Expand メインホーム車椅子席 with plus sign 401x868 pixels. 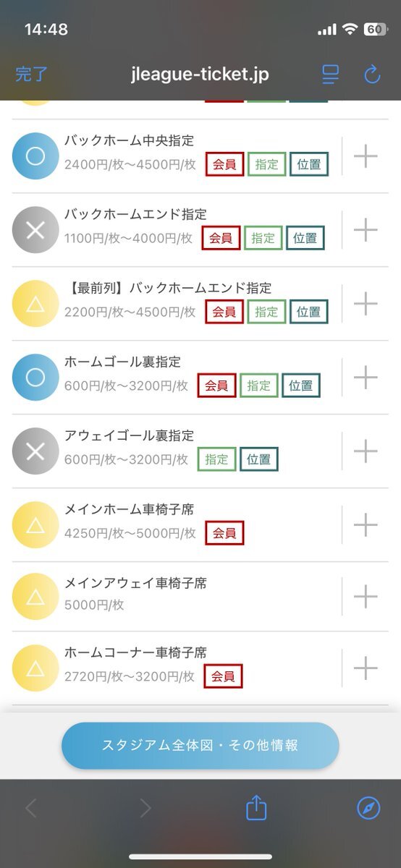click(366, 525)
